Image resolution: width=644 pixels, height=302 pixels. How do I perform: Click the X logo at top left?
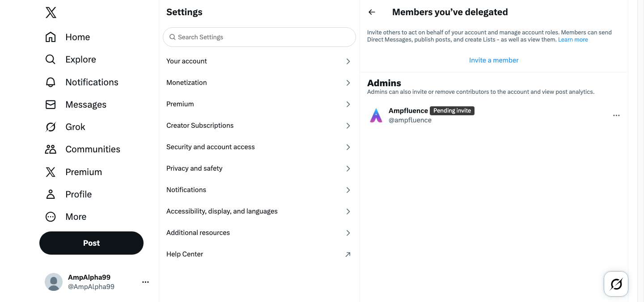point(51,13)
